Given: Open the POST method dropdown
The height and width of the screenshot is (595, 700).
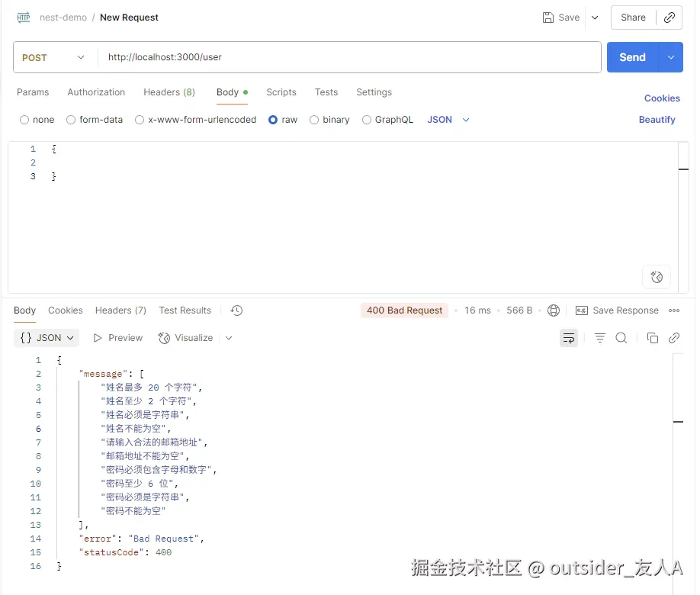Looking at the screenshot, I should click(53, 58).
